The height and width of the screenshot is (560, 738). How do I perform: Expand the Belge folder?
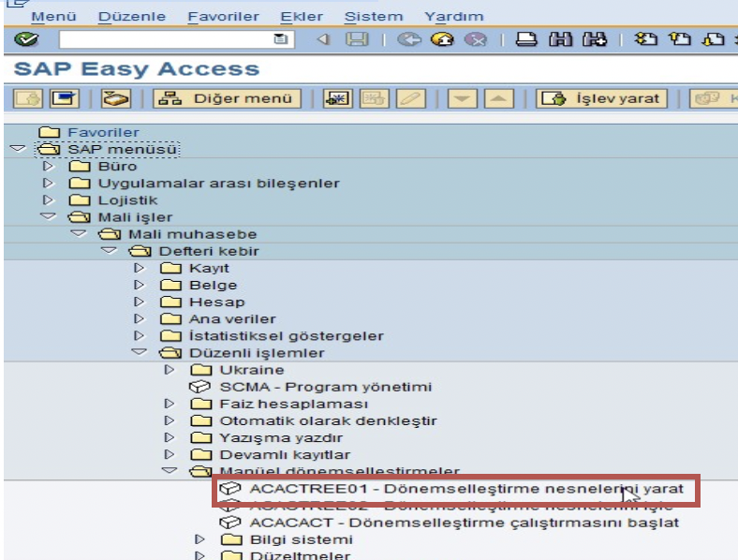click(x=139, y=285)
